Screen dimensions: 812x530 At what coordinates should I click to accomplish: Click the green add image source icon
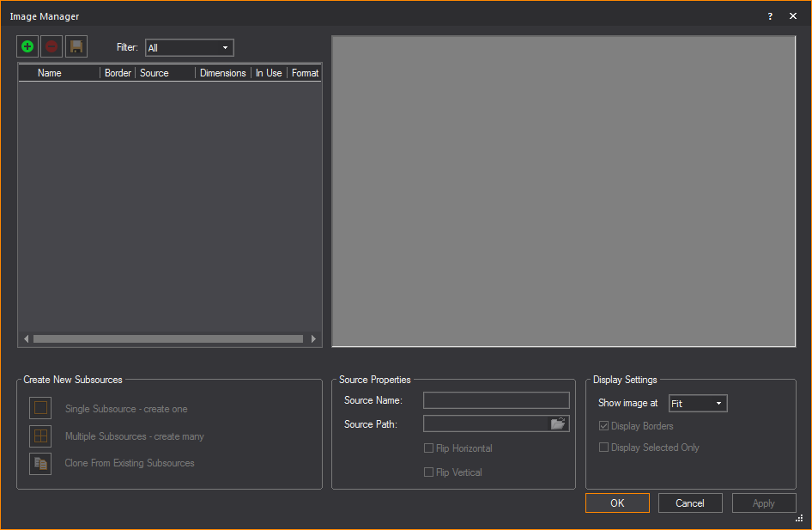point(27,47)
